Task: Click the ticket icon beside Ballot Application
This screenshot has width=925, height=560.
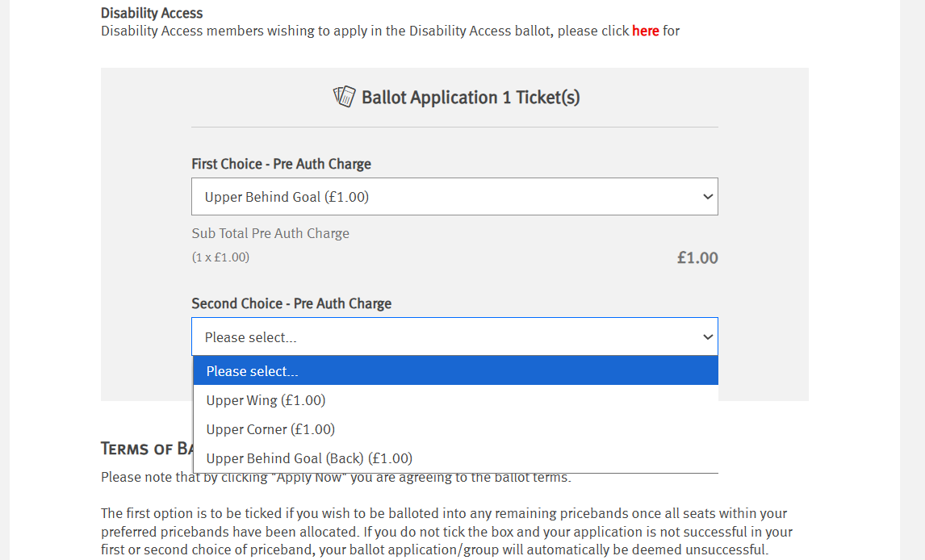Action: click(344, 97)
